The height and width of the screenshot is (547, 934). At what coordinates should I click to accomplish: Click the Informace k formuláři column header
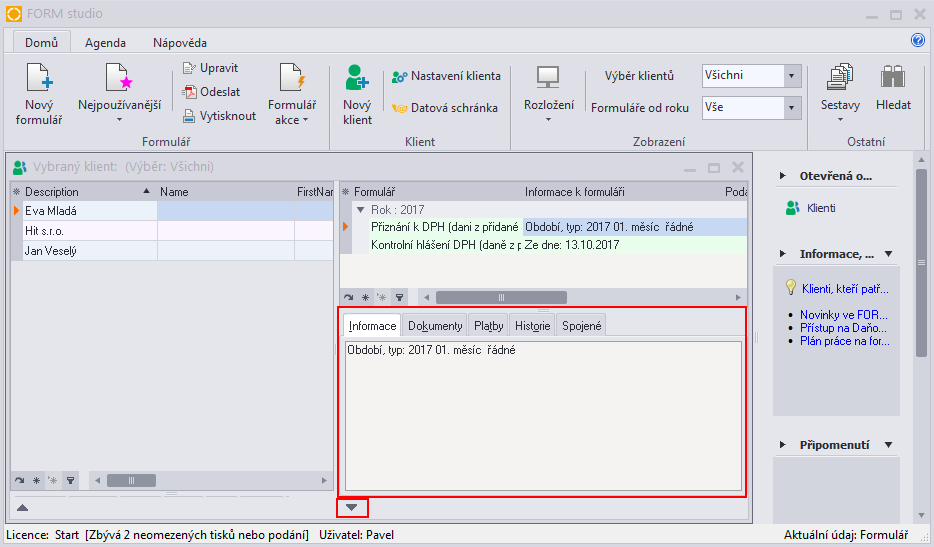coord(622,192)
